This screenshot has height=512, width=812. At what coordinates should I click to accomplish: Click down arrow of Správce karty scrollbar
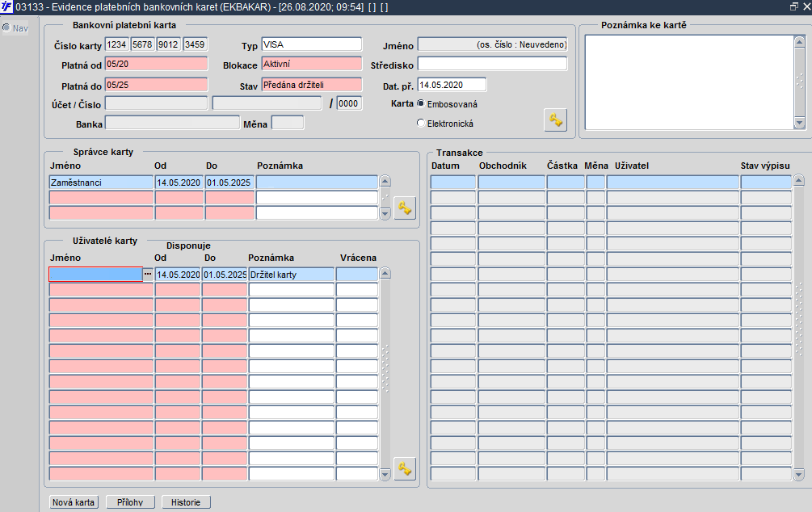point(385,213)
